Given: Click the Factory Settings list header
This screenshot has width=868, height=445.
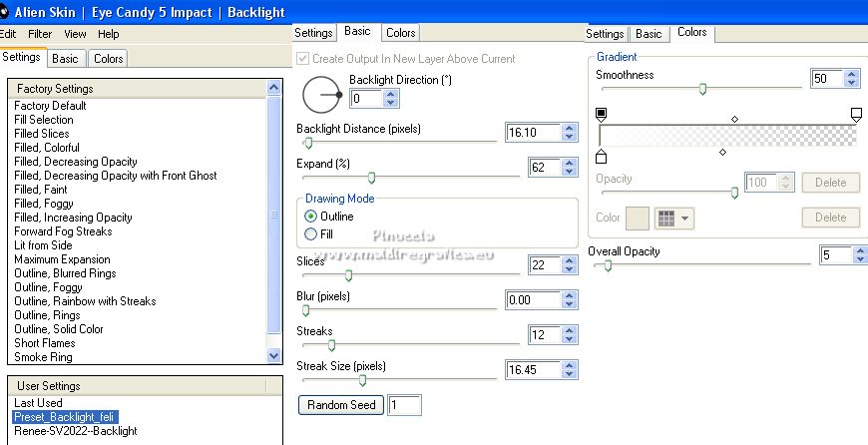Looking at the screenshot, I should coord(137,89).
